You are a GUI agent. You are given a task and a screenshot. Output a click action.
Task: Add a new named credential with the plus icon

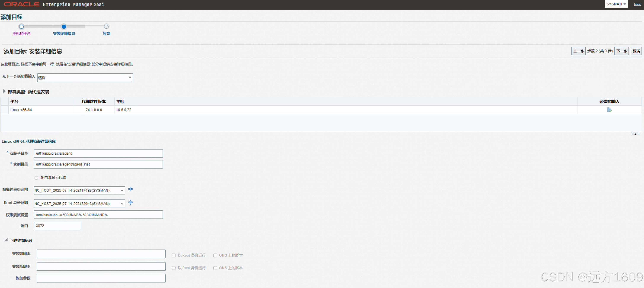pyautogui.click(x=130, y=189)
